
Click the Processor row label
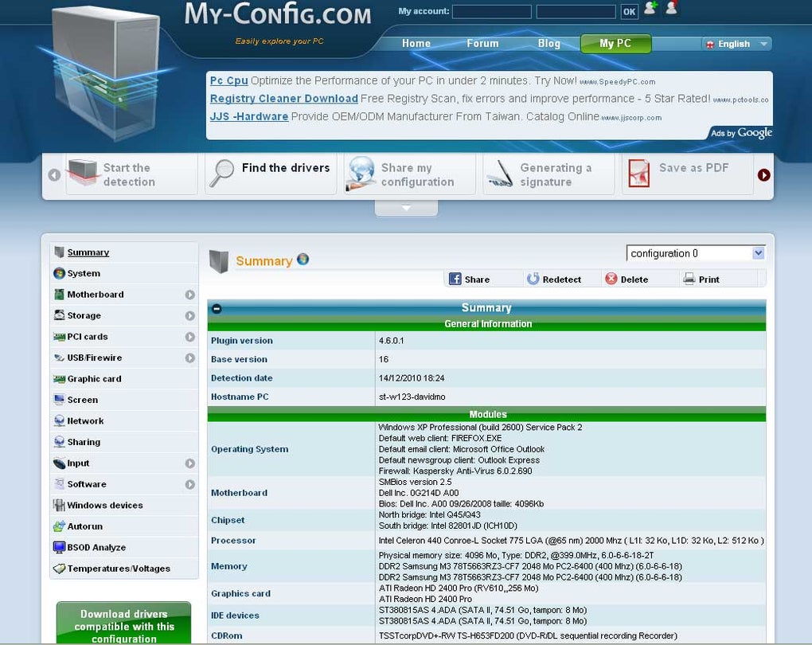tap(233, 541)
